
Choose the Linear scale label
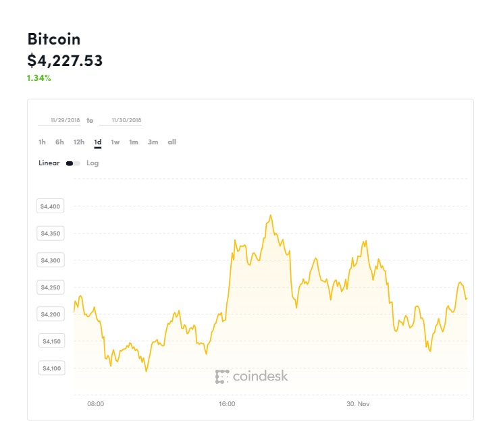pyautogui.click(x=49, y=163)
